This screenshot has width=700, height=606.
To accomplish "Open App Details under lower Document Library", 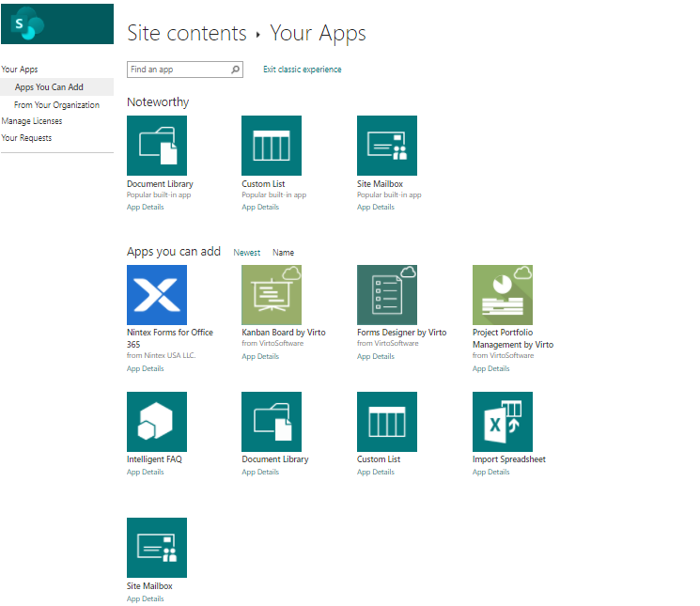I will [260, 473].
